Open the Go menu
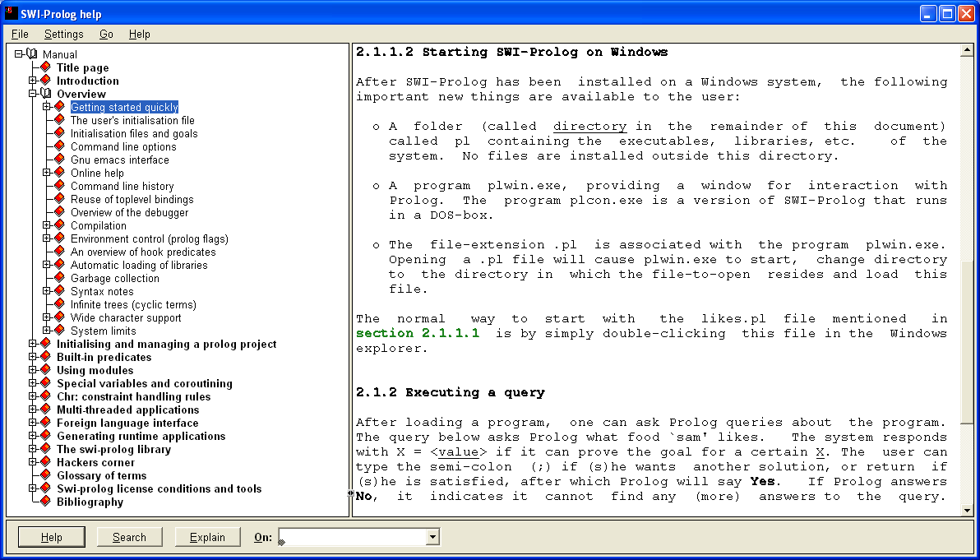Screen dimensions: 980x560 [106, 34]
